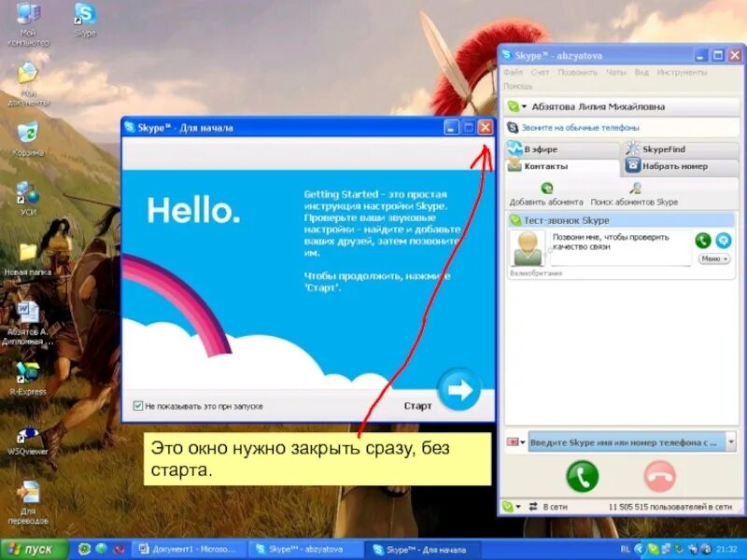Call the Skype test contact with green phone icon
The width and height of the screenshot is (747, 560).
pos(703,241)
